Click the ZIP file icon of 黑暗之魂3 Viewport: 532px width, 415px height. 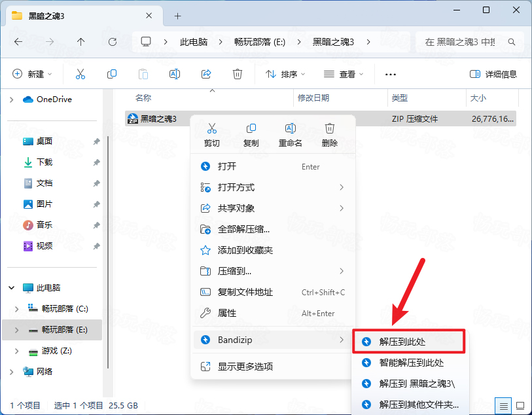point(133,118)
